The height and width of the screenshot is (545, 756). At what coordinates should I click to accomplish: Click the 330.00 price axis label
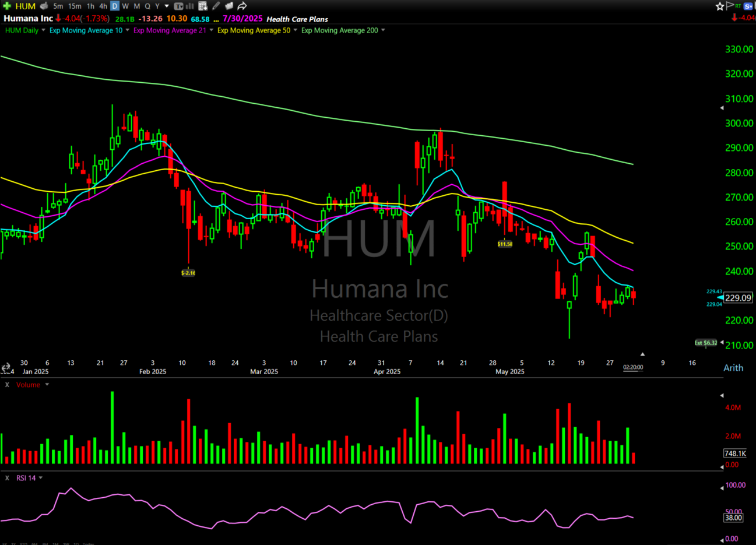pyautogui.click(x=739, y=50)
